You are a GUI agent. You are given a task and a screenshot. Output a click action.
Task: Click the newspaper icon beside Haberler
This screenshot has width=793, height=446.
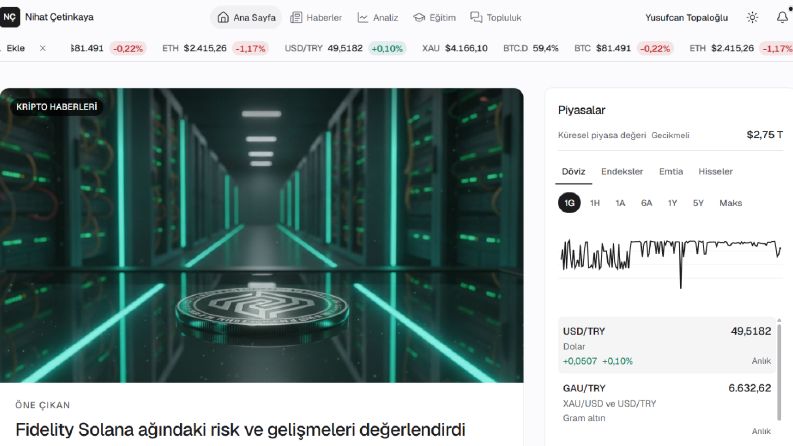pyautogui.click(x=296, y=18)
